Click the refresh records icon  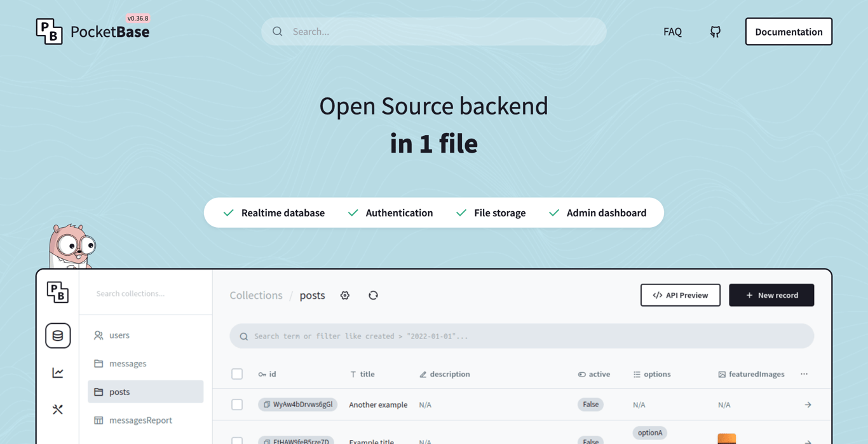pyautogui.click(x=373, y=295)
